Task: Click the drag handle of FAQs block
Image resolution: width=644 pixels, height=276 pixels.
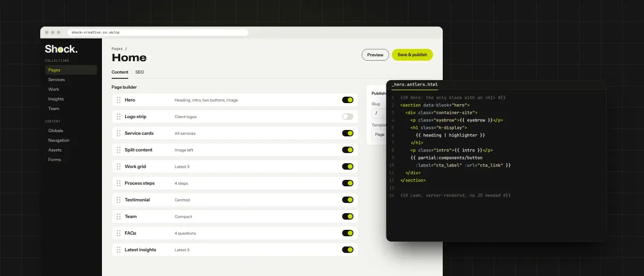Action: click(119, 233)
